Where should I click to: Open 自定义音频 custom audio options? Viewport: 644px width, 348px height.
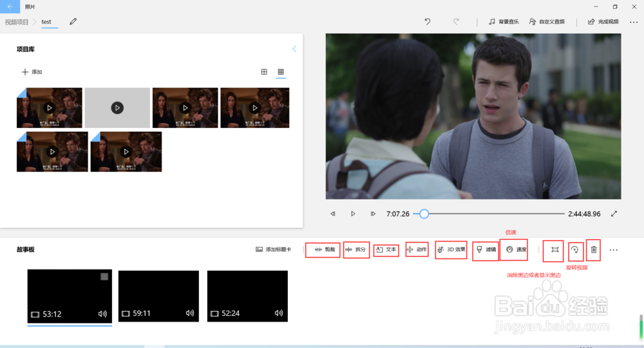(547, 22)
